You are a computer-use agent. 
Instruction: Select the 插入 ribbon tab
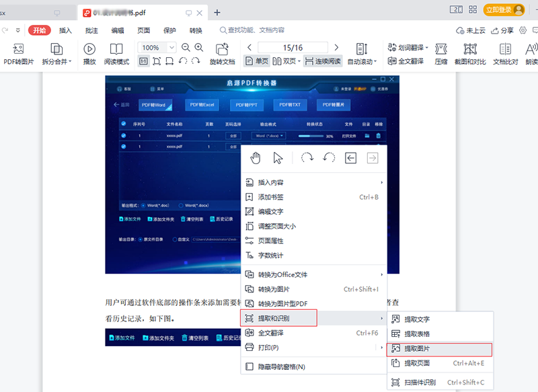click(65, 30)
